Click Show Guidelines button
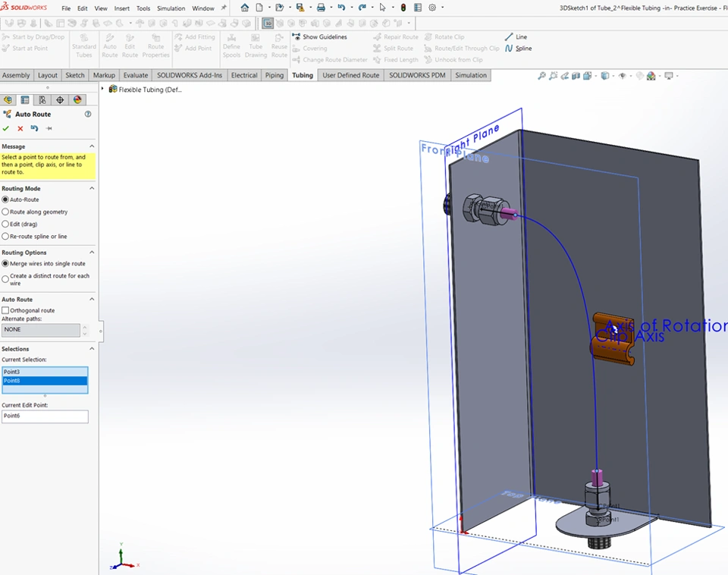 pos(319,37)
